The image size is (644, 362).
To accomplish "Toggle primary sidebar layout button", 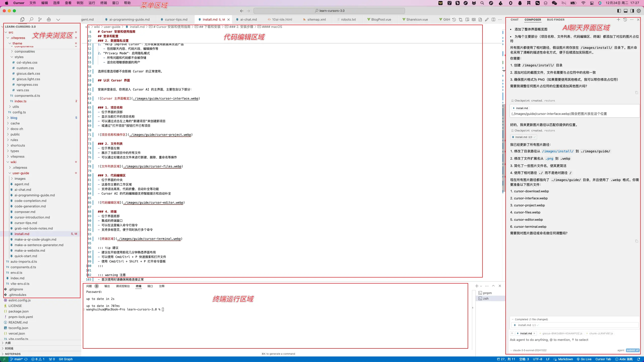I will (619, 11).
